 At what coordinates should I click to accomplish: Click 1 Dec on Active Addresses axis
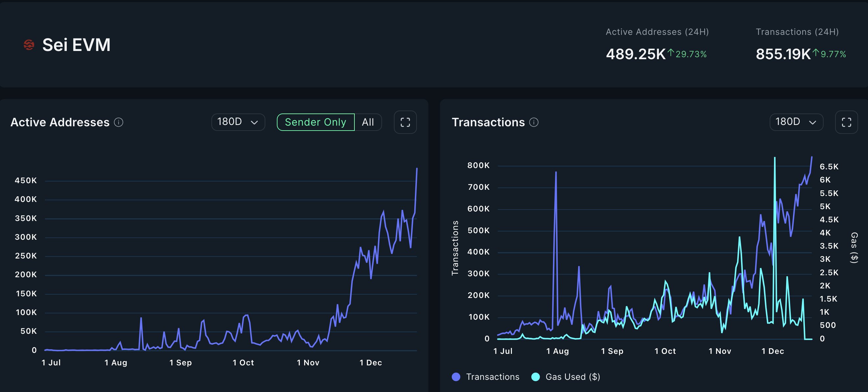(x=371, y=363)
